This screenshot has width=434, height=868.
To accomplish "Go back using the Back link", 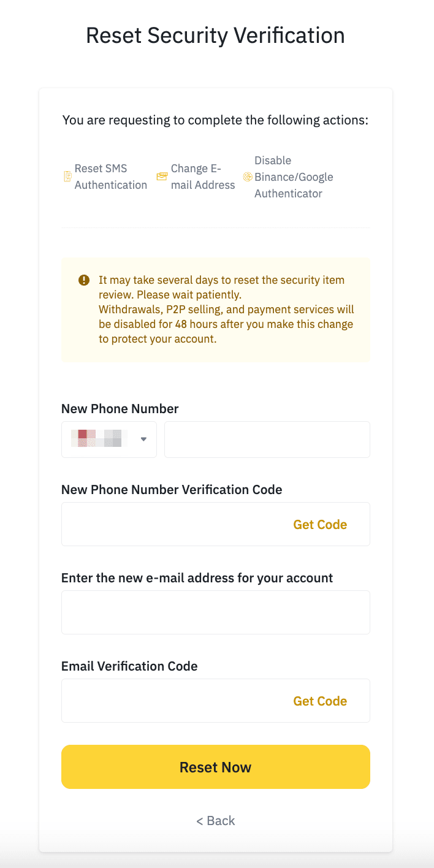I will pyautogui.click(x=215, y=821).
